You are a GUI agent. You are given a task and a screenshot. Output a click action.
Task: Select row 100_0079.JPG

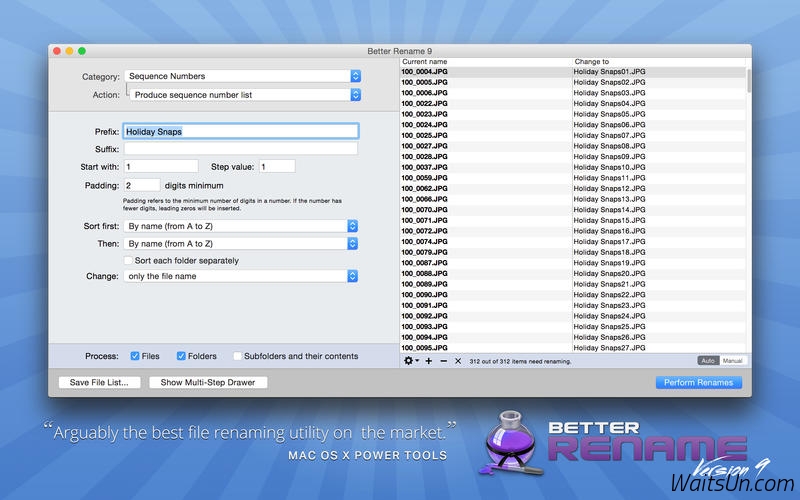pyautogui.click(x=572, y=253)
